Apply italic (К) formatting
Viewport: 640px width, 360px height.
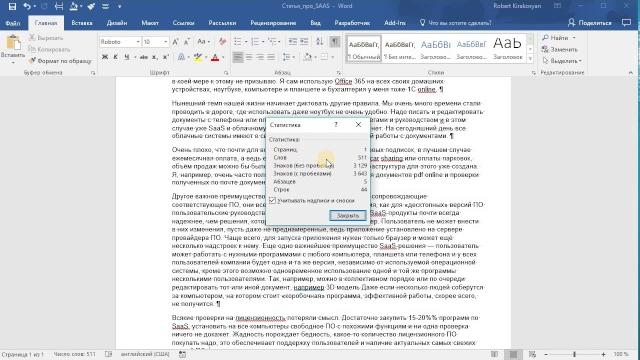(116, 57)
